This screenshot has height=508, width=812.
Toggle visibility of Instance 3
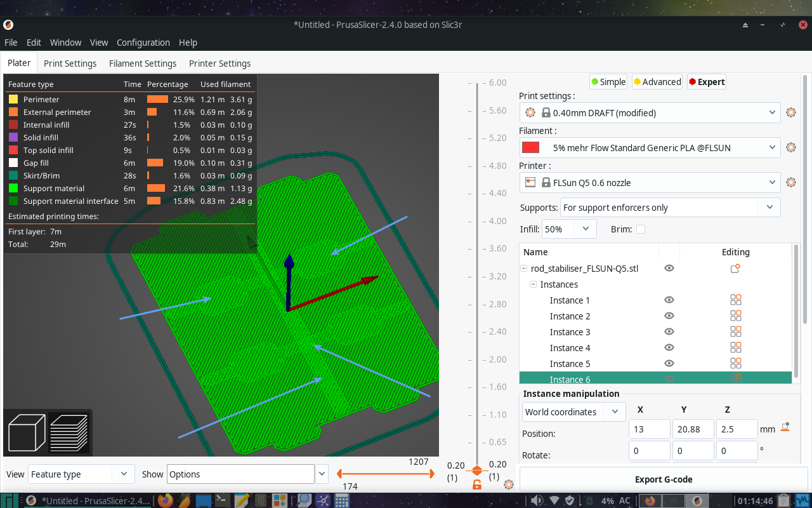pyautogui.click(x=669, y=331)
